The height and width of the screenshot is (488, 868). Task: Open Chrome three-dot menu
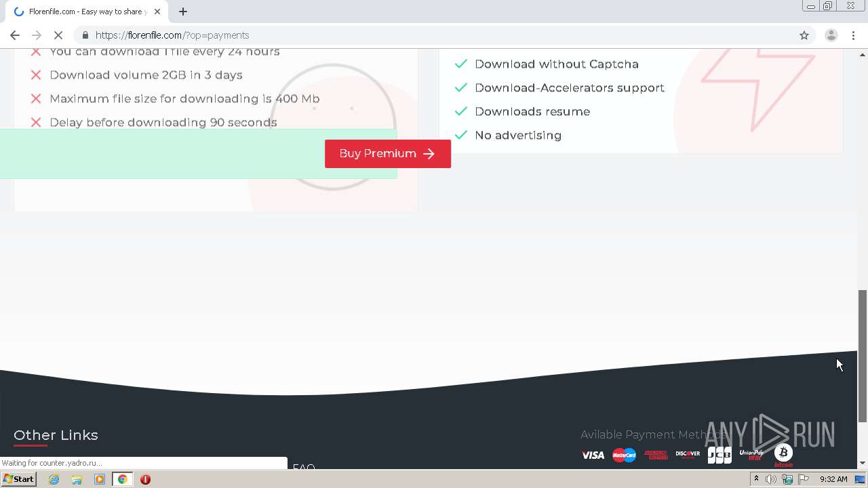pyautogui.click(x=853, y=35)
